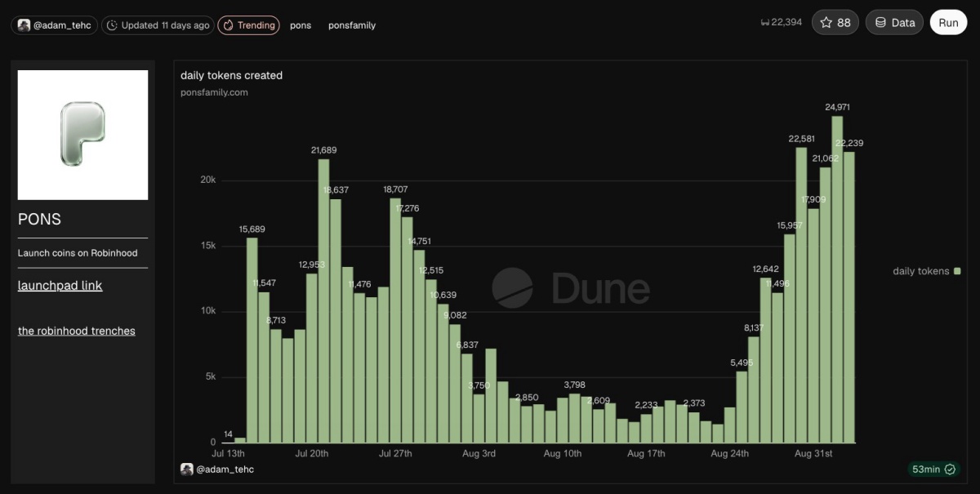Image resolution: width=980 pixels, height=494 pixels.
Task: Click the PONS logo image
Action: (82, 135)
